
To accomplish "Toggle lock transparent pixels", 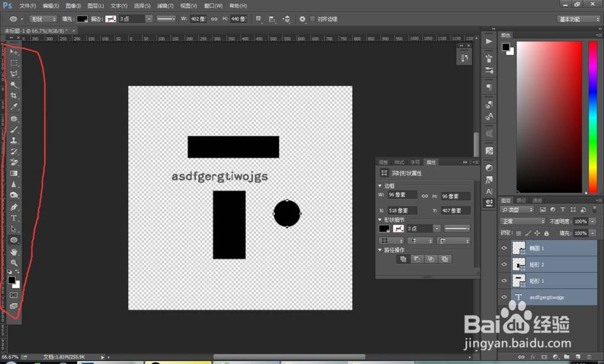I will [519, 233].
